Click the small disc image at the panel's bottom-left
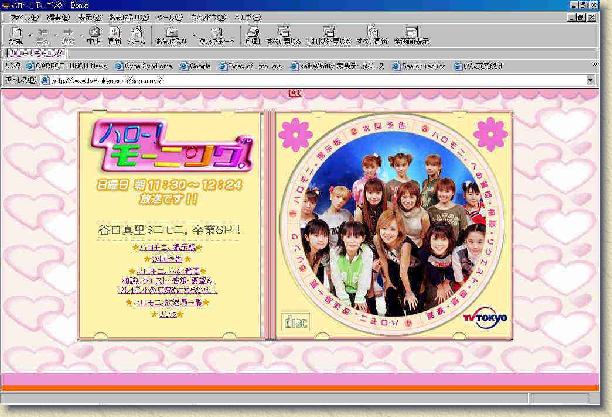Image resolution: width=612 pixels, height=417 pixels. tap(295, 322)
